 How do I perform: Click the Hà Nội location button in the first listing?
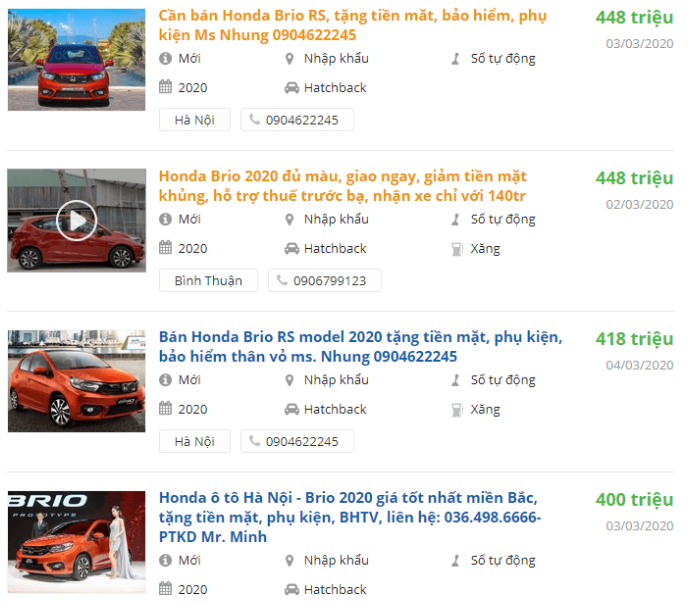click(195, 120)
